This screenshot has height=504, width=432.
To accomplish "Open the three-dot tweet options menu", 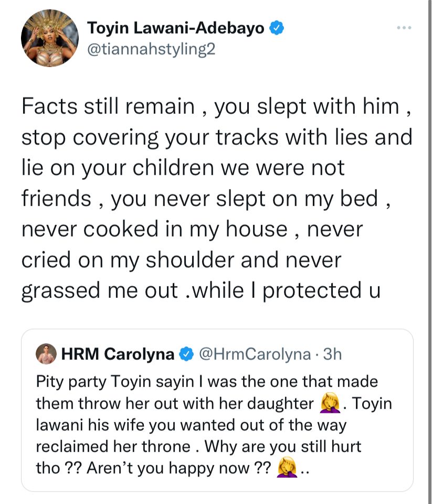I will (404, 28).
